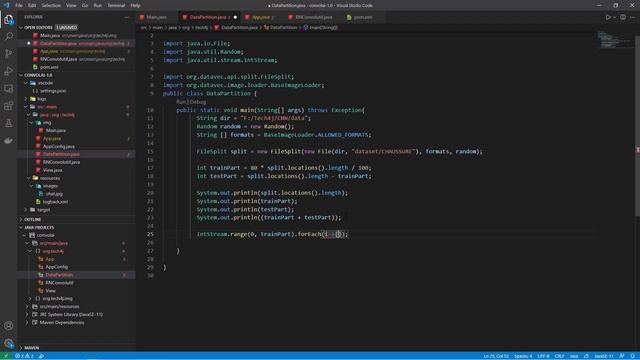Open pom.xml file icon in Open Editors
This screenshot has width=640, height=360.
(35, 67)
